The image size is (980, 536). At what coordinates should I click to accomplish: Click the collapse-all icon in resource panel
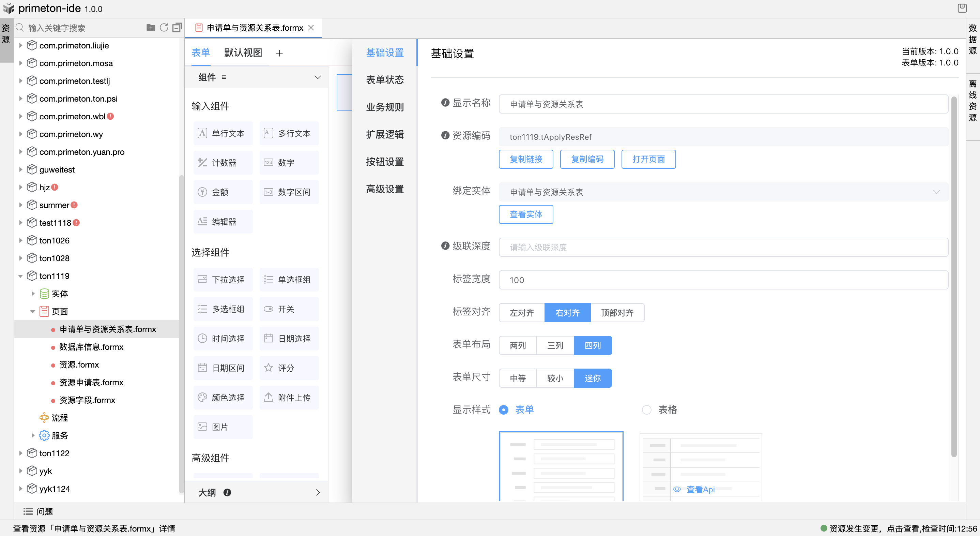pyautogui.click(x=177, y=27)
